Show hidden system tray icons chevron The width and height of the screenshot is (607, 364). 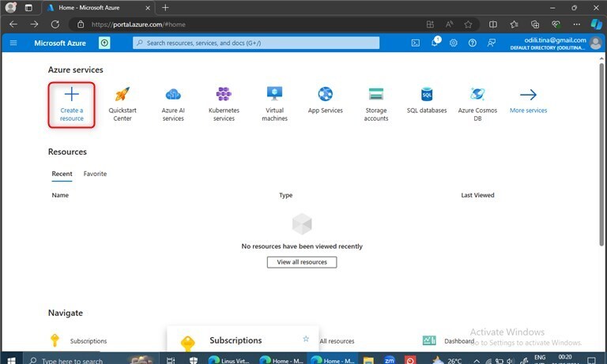click(477, 361)
